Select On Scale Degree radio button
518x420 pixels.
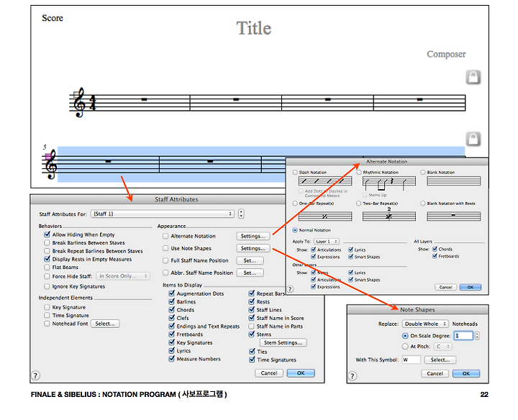pos(405,336)
